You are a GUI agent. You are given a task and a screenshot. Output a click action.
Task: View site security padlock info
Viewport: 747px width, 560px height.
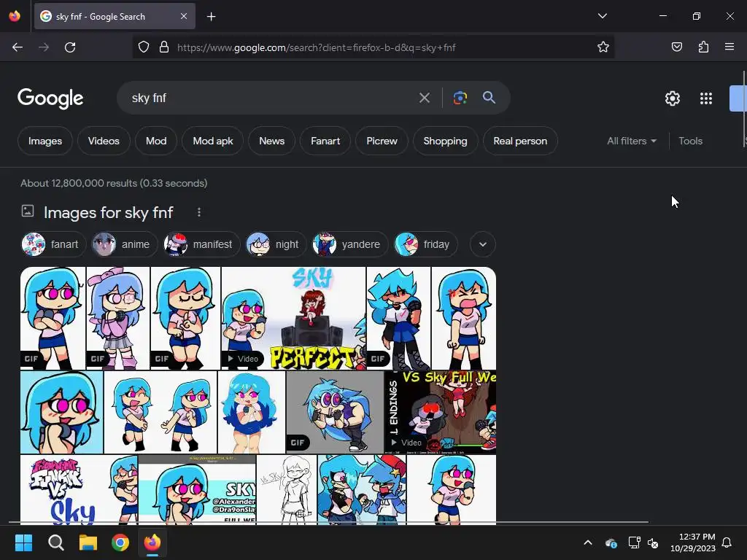(164, 47)
